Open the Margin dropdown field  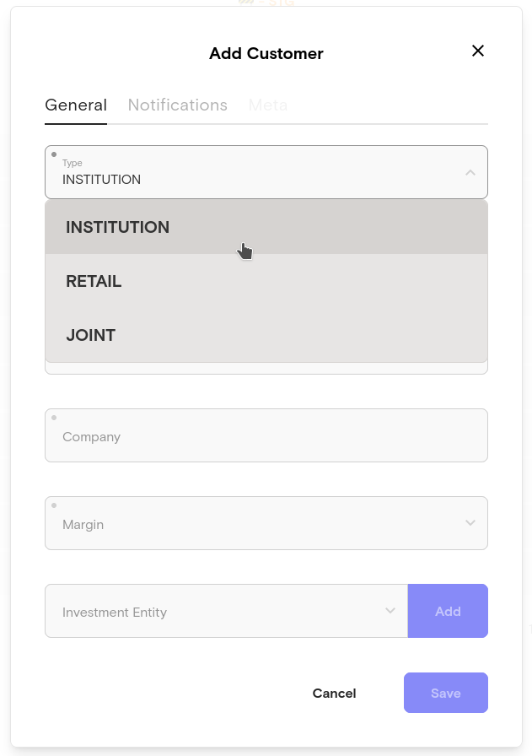[x=253, y=524]
